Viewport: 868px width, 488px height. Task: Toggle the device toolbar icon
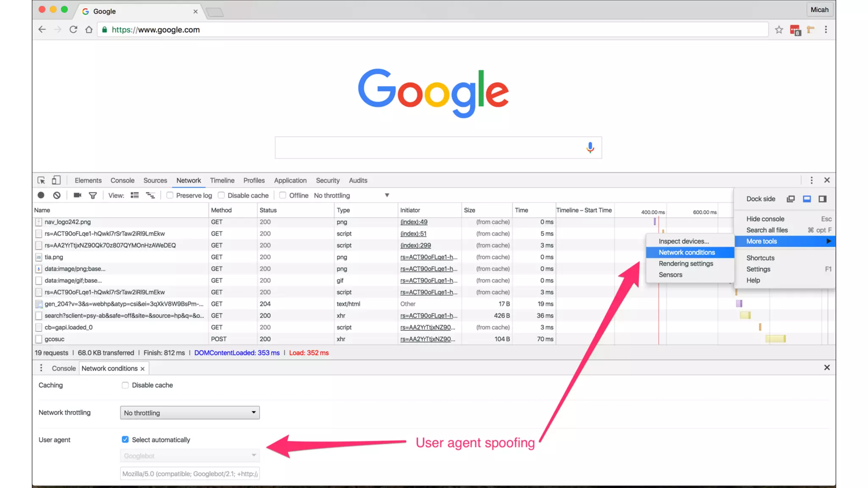56,180
